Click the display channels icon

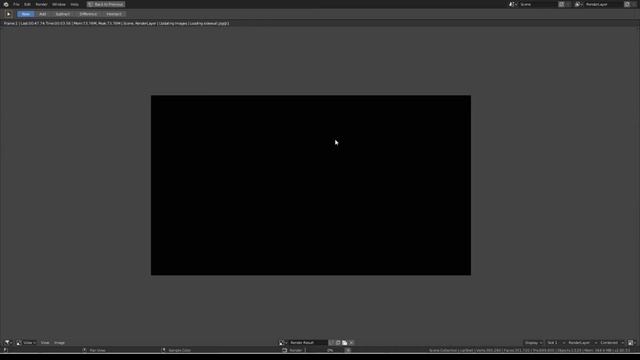[x=631, y=343]
